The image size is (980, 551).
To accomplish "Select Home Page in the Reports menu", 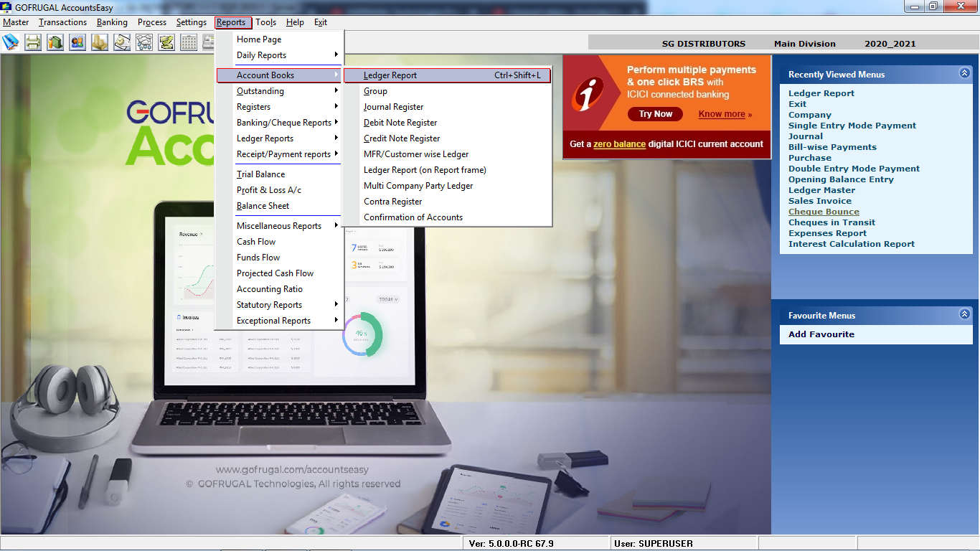I will (x=280, y=39).
